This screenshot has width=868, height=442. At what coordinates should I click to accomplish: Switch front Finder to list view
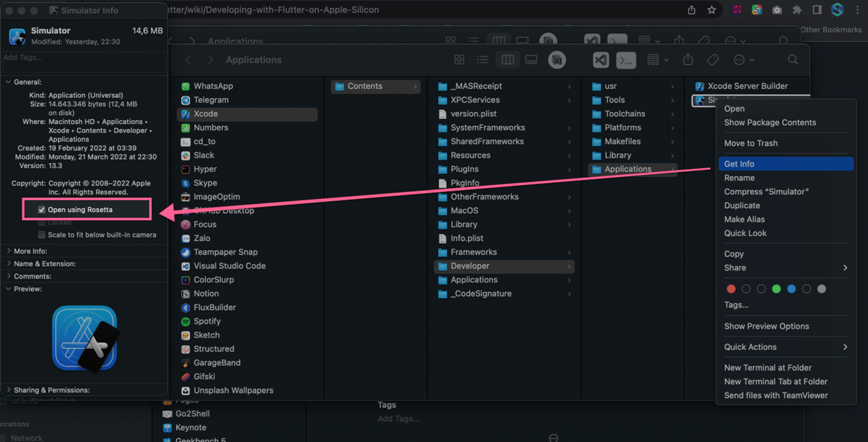[x=482, y=60]
